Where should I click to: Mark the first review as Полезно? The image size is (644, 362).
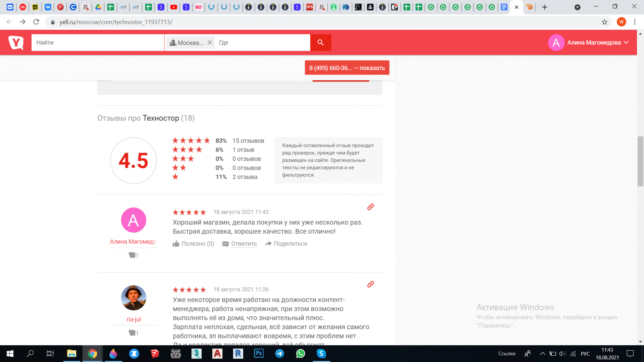click(x=193, y=244)
